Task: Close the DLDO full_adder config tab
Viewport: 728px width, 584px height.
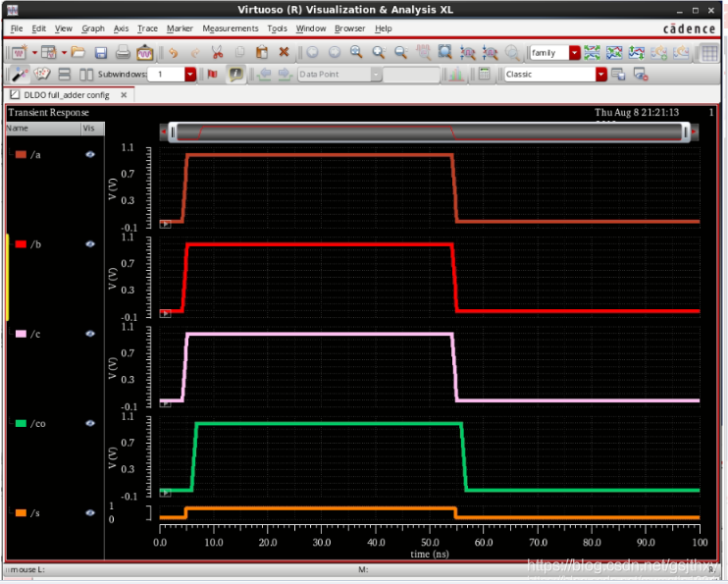Action: (x=124, y=95)
